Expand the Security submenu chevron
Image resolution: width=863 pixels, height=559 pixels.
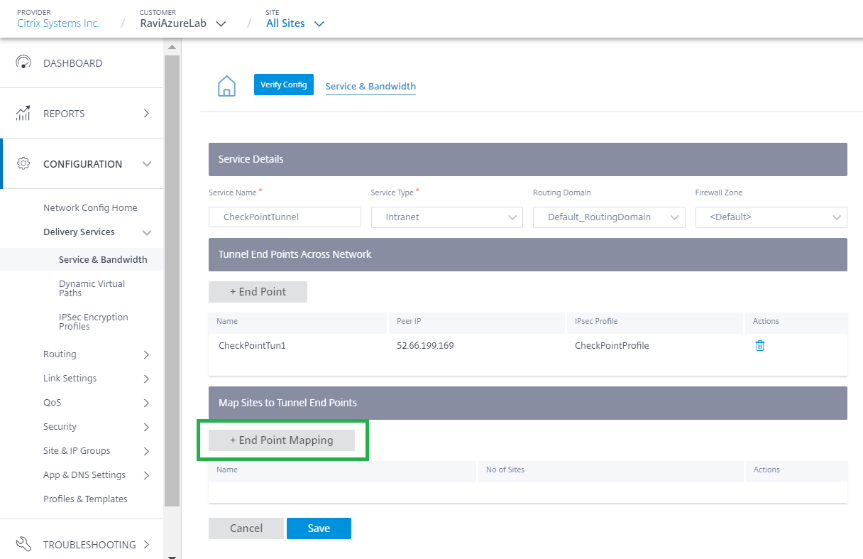[x=146, y=427]
